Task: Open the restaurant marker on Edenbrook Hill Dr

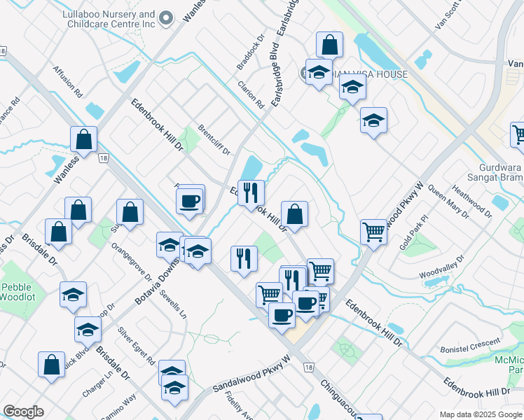Action: coord(251,192)
